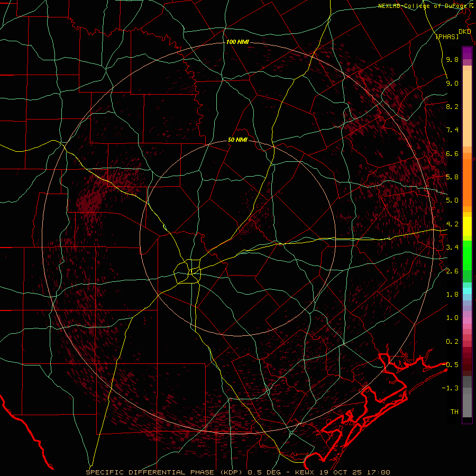Click the purple top segment of color bar
Image resolution: width=476 pixels, height=476 pixels.
(x=467, y=53)
